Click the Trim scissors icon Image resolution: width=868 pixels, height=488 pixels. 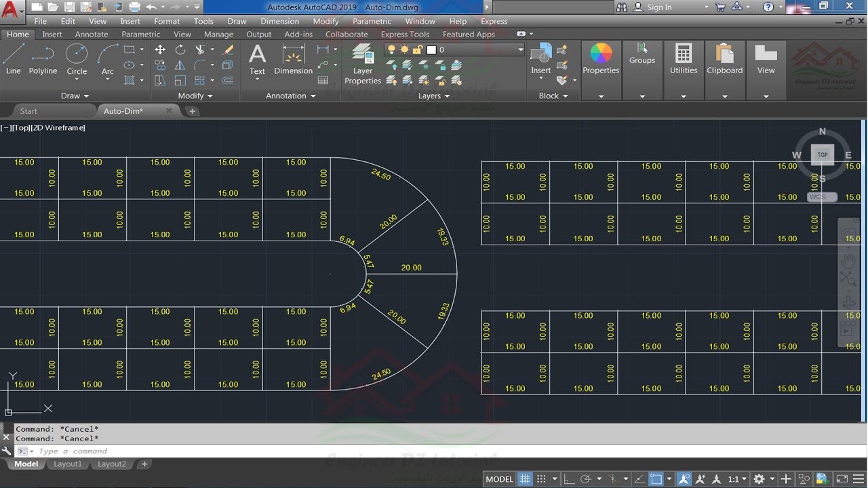click(200, 49)
